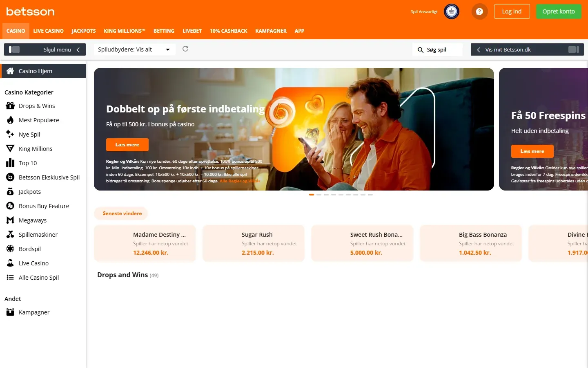The width and height of the screenshot is (588, 368).
Task: Click the home icon for Casino Hjem
Action: [10, 71]
